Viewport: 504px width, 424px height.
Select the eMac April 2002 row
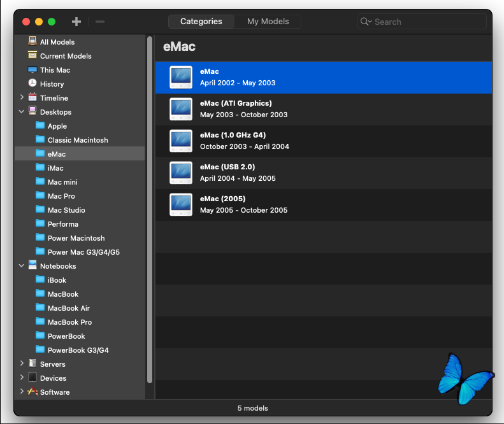click(323, 78)
